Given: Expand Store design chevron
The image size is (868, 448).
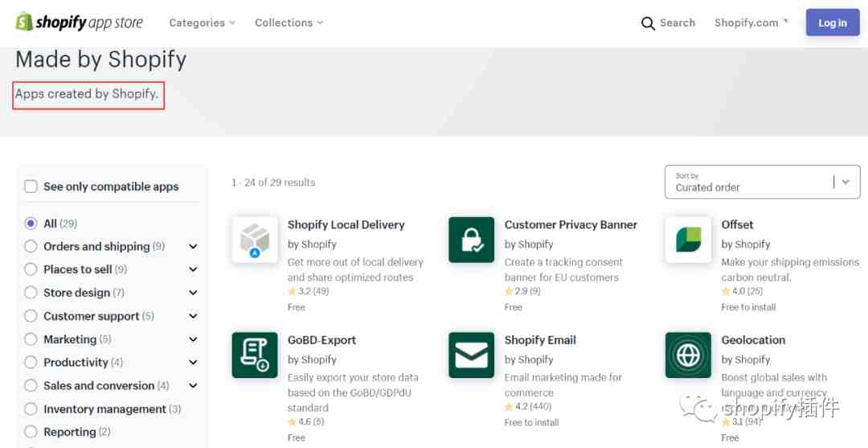Looking at the screenshot, I should pyautogui.click(x=193, y=293).
